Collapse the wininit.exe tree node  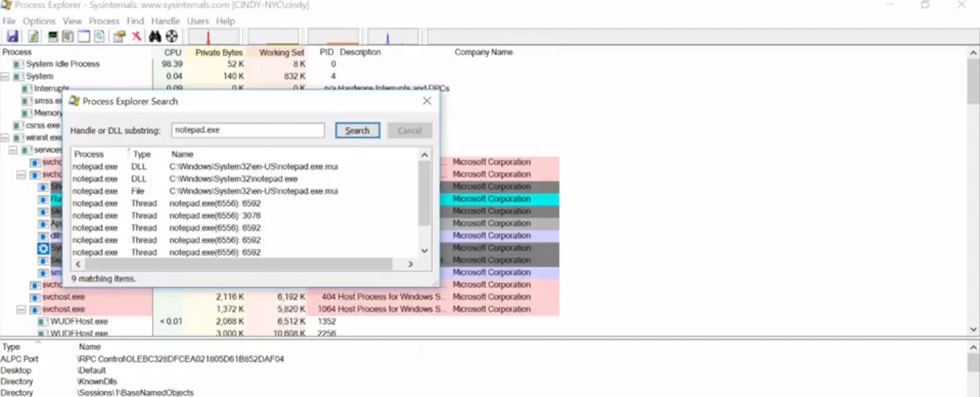click(x=5, y=138)
